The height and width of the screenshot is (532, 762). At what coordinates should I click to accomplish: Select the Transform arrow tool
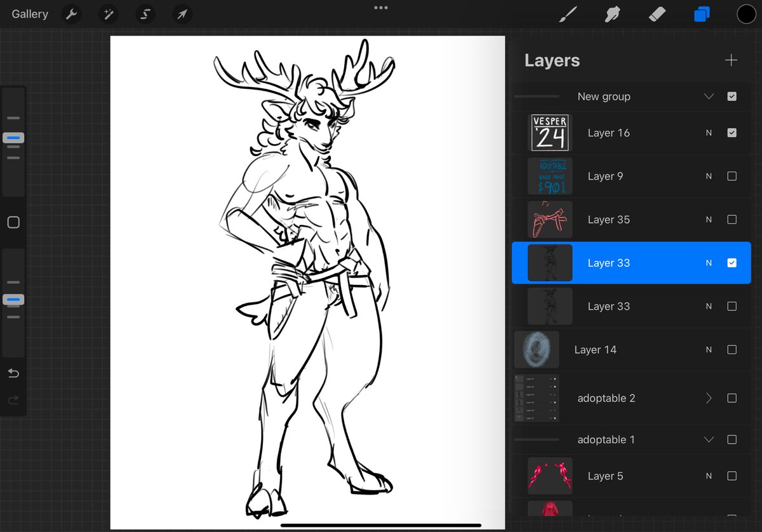pos(182,14)
